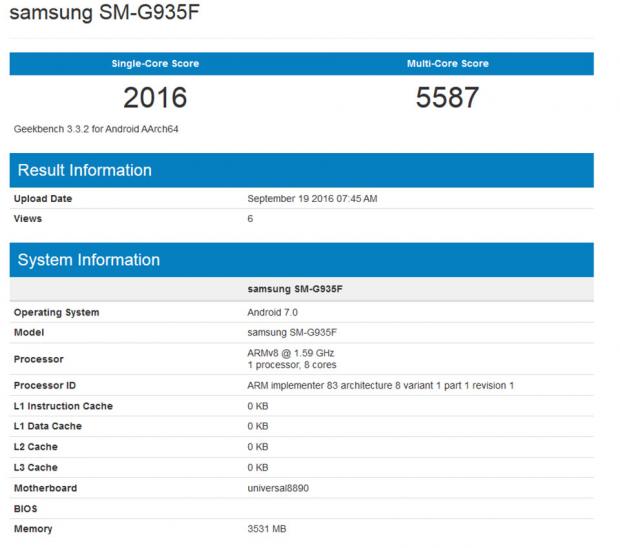Click the Multi-Core Score header
This screenshot has height=548, width=620.
(447, 64)
